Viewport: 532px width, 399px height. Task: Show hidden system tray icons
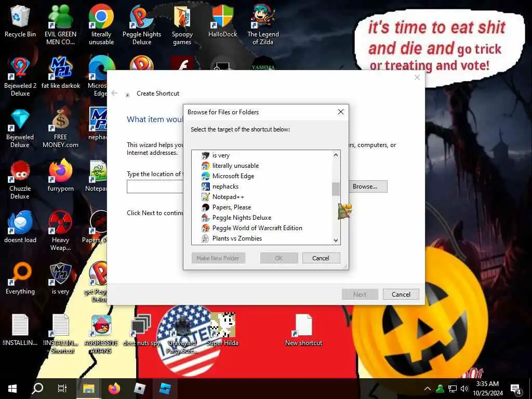click(428, 389)
